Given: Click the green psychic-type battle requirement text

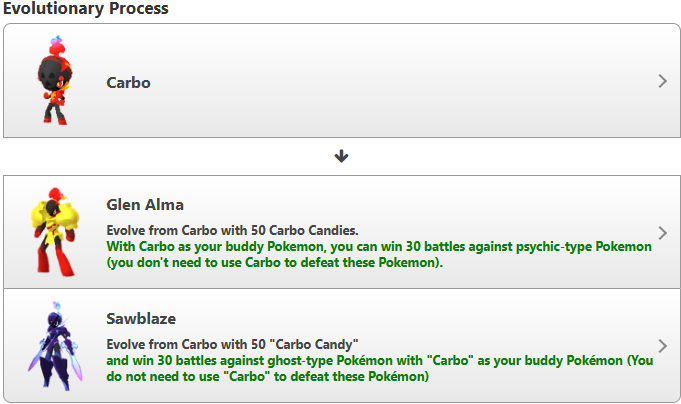Looking at the screenshot, I should point(379,255).
